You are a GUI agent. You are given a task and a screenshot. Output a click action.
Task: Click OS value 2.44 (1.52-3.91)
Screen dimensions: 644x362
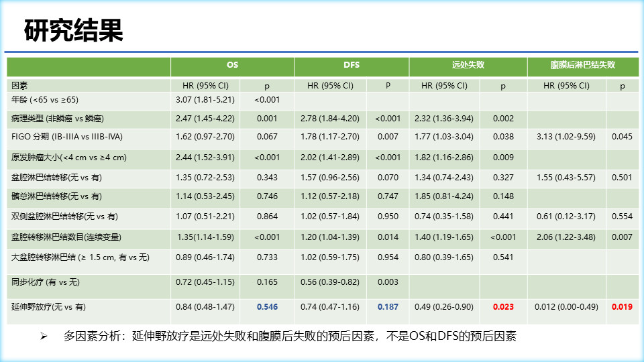coord(205,157)
